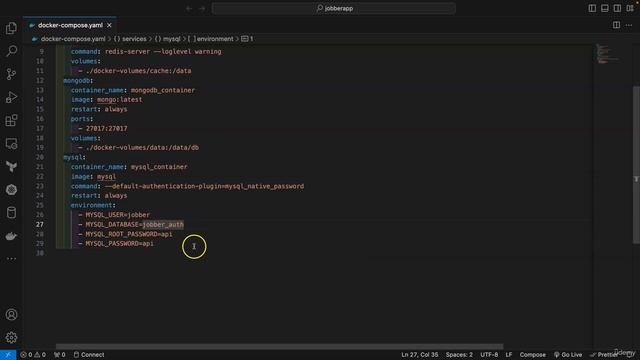Toggle the bottom panel
This screenshot has width=640, height=360.
click(605, 8)
